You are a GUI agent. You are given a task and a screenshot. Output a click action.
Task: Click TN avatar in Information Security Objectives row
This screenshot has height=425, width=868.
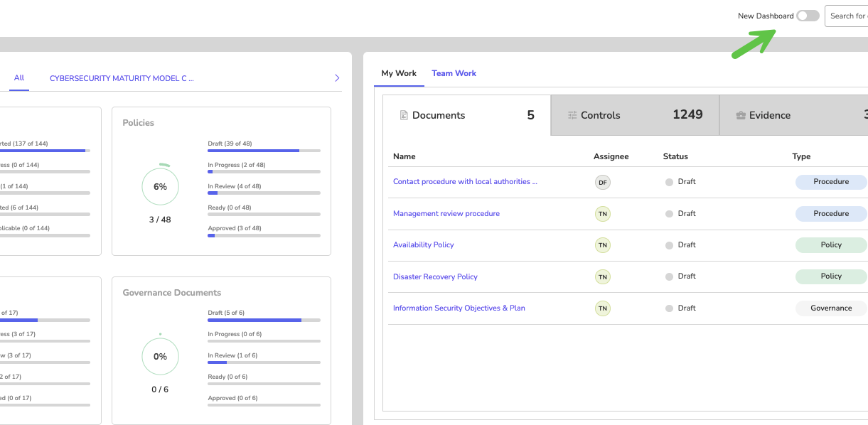(603, 308)
